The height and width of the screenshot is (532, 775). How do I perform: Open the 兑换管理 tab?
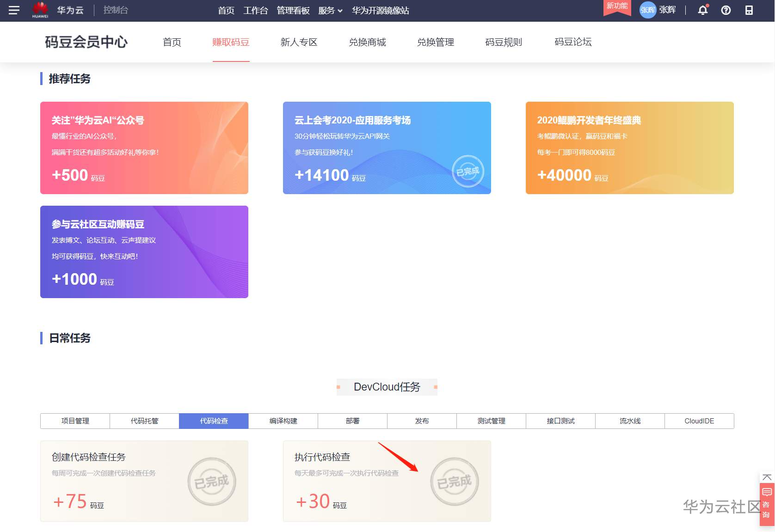(435, 42)
